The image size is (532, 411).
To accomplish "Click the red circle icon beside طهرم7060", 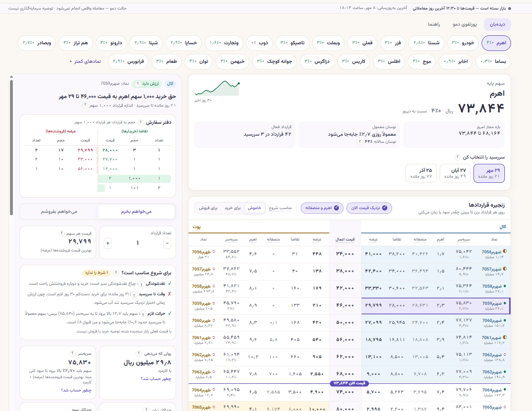I will 214,321.
